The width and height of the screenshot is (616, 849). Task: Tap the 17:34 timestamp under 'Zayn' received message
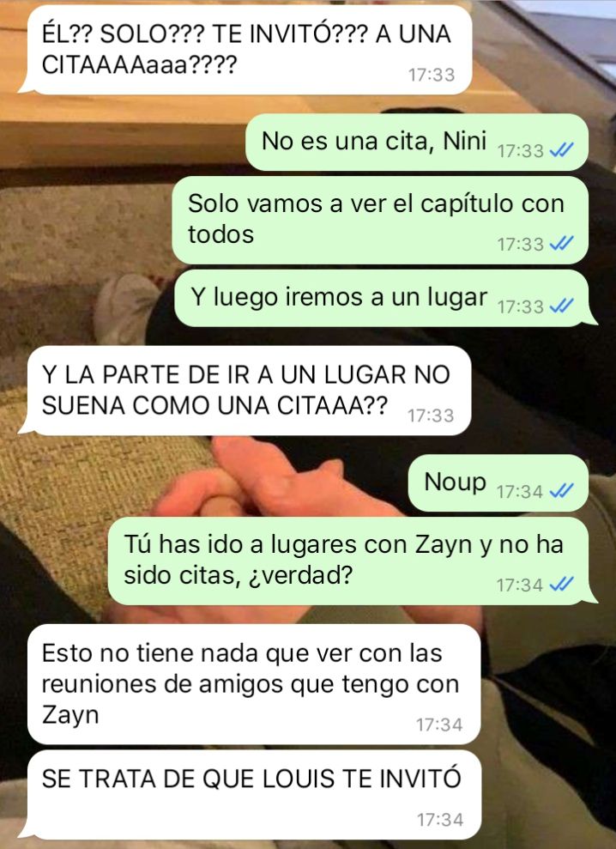coord(439,725)
